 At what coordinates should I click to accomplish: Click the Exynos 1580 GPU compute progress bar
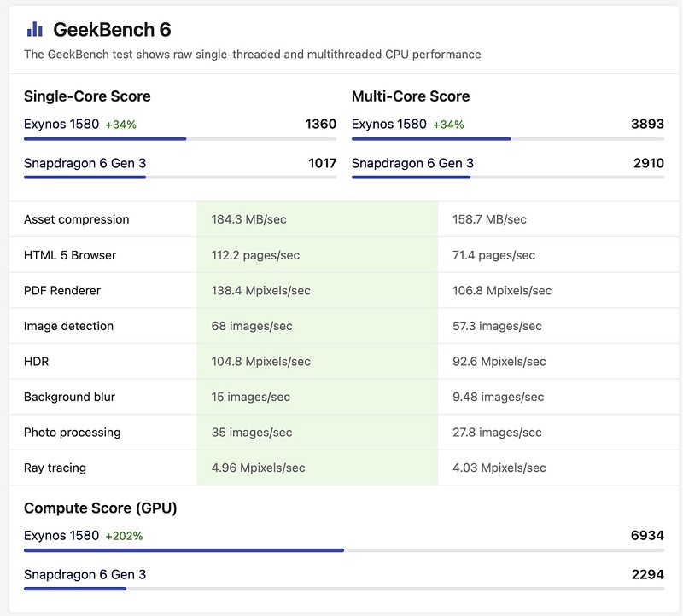click(x=344, y=550)
